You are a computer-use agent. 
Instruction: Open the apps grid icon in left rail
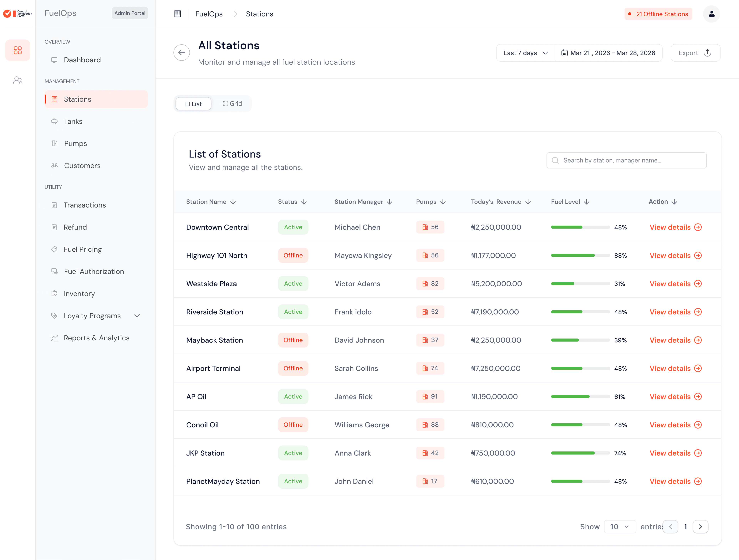pyautogui.click(x=18, y=50)
